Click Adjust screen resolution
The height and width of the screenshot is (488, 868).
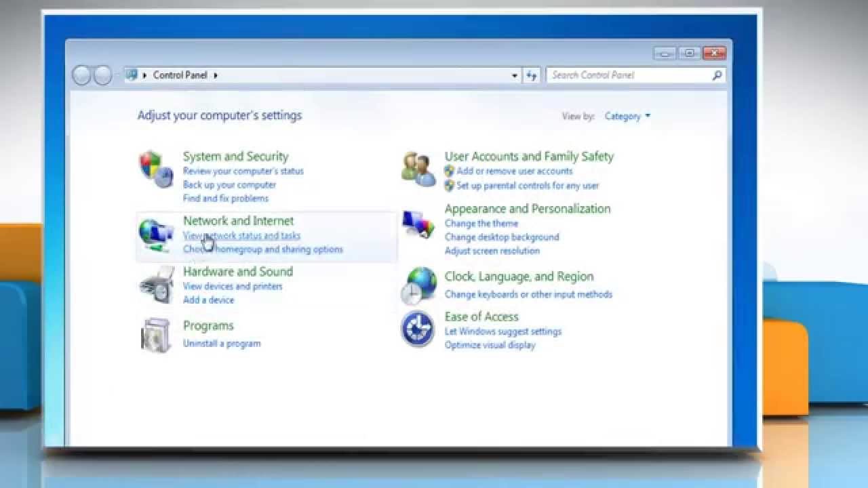pos(492,250)
